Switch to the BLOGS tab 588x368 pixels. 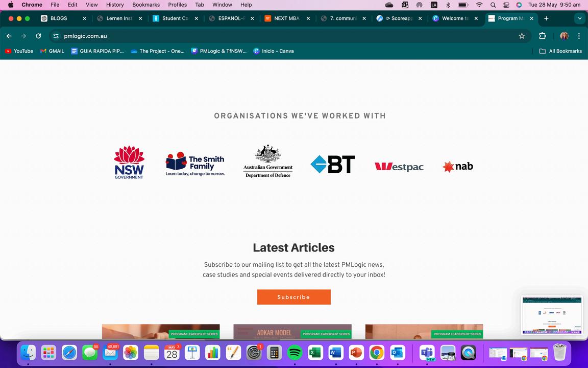[59, 18]
